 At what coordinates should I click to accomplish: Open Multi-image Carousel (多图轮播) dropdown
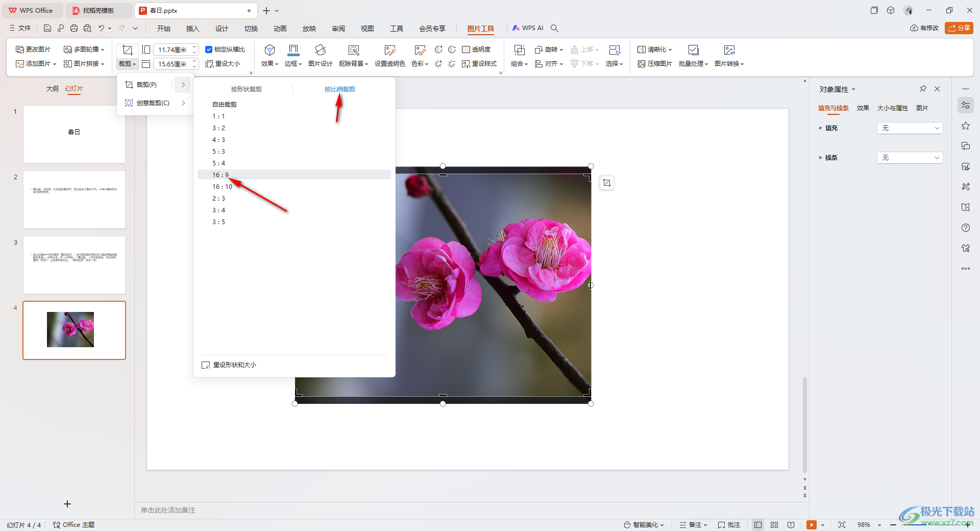(84, 50)
